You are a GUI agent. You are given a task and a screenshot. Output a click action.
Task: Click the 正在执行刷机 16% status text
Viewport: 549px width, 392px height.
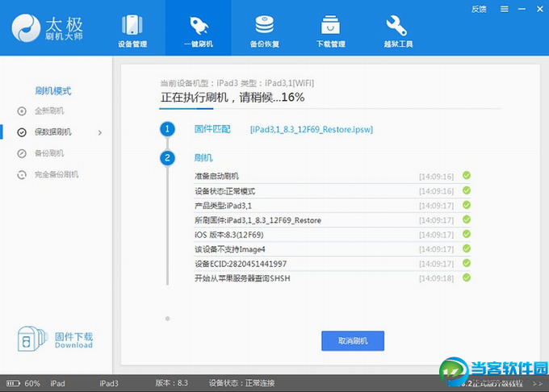click(233, 98)
